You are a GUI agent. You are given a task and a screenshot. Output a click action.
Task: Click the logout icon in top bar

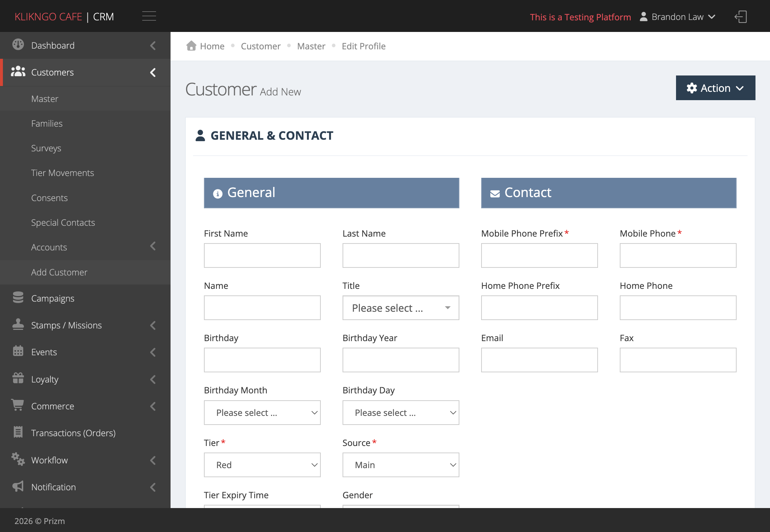click(741, 17)
